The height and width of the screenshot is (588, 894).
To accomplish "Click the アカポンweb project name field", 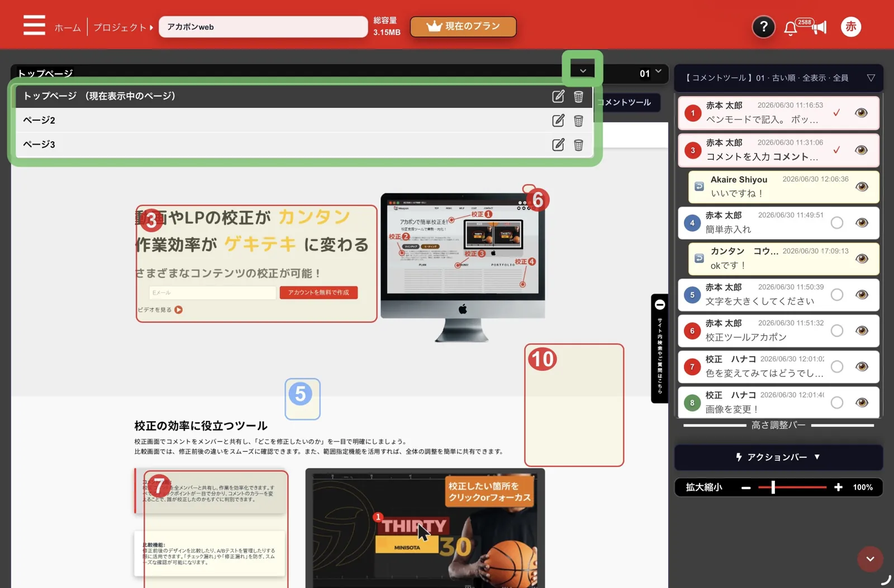I will click(263, 27).
